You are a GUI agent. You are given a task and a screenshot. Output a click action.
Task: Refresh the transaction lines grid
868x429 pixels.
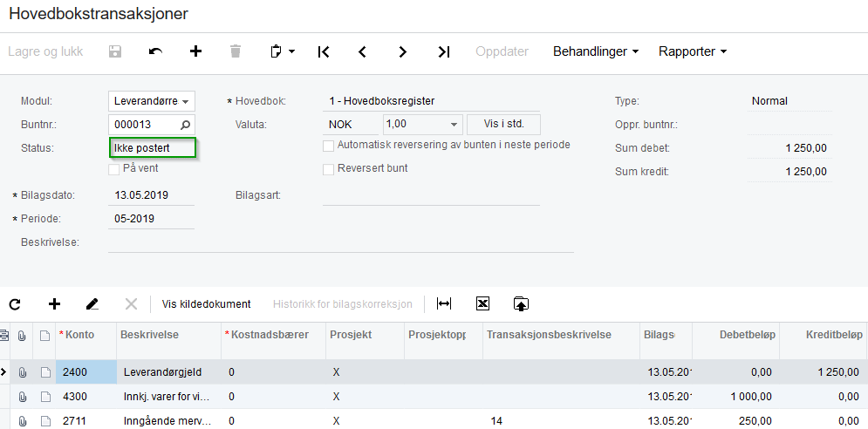tap(15, 303)
